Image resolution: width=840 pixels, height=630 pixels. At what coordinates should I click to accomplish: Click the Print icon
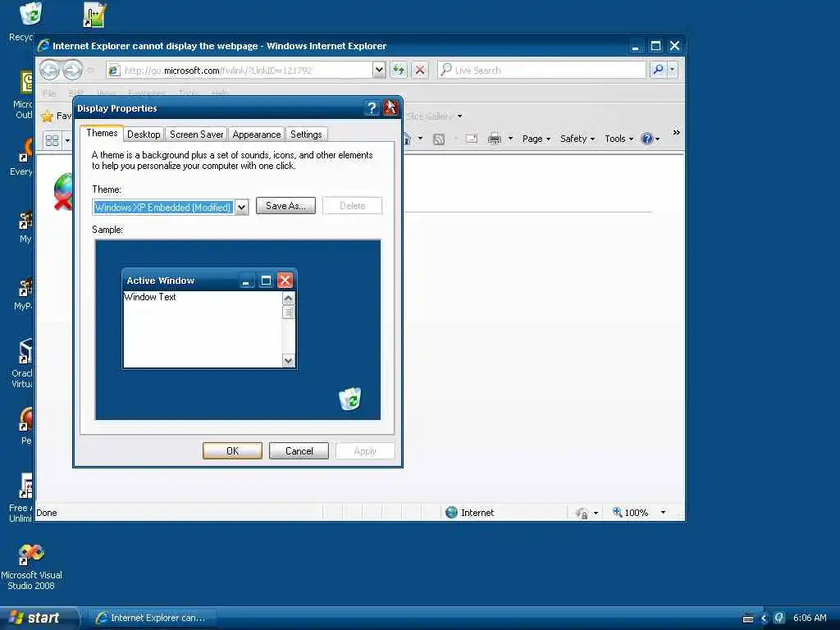pyautogui.click(x=495, y=139)
